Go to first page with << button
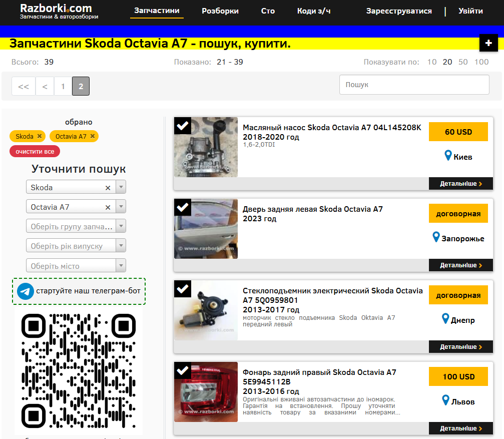This screenshot has width=504, height=439. point(24,86)
